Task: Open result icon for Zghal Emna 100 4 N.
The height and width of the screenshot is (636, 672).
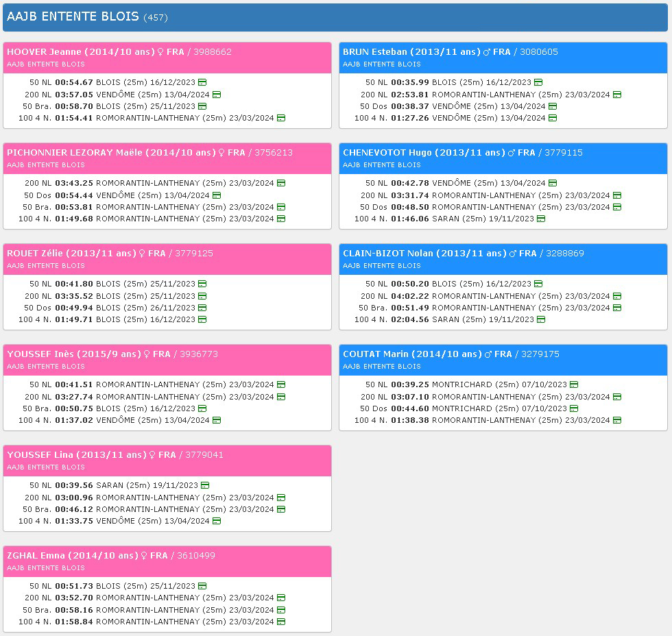Action: tap(281, 622)
